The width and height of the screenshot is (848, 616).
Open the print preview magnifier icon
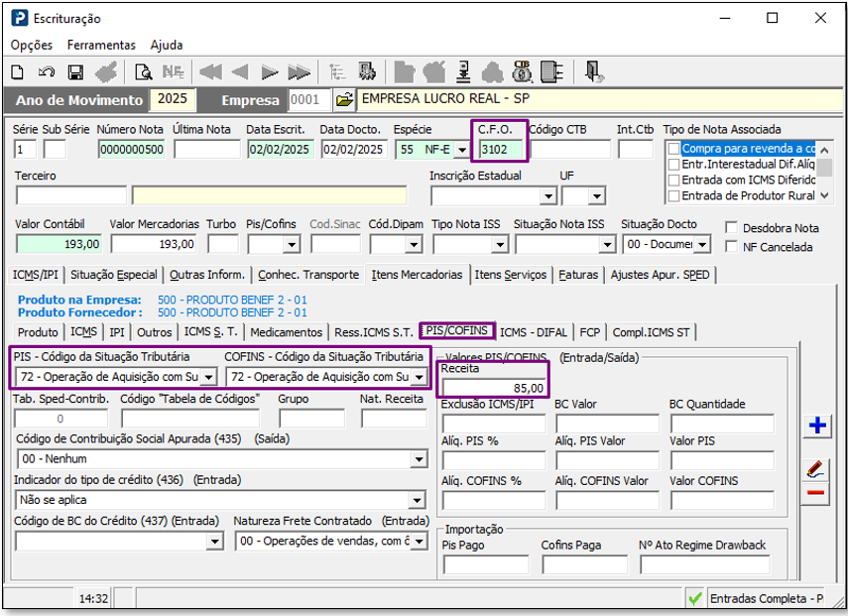(x=144, y=71)
